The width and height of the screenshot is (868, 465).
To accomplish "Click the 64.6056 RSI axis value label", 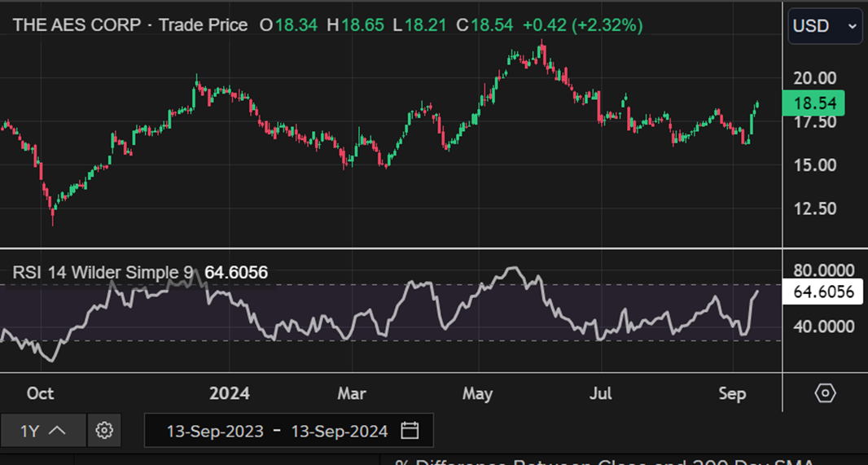I will [x=822, y=292].
